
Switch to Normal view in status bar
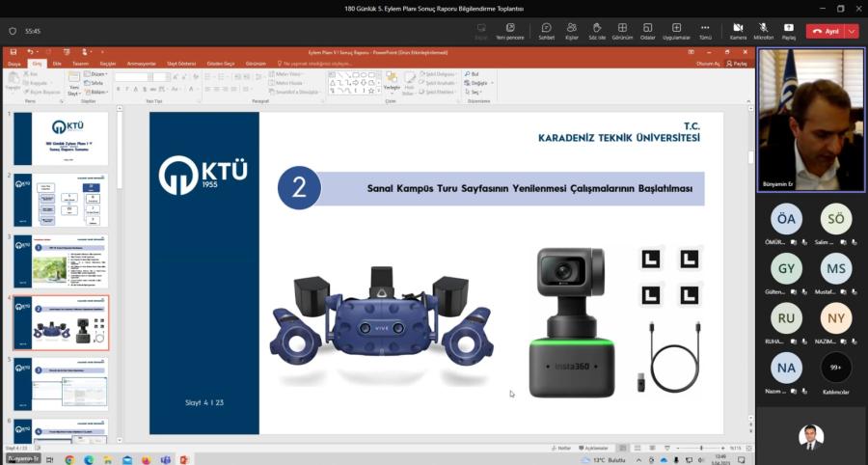coord(623,448)
